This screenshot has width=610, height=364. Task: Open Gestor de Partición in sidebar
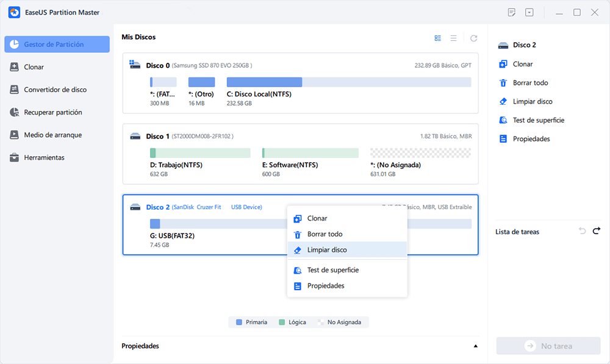(x=57, y=45)
